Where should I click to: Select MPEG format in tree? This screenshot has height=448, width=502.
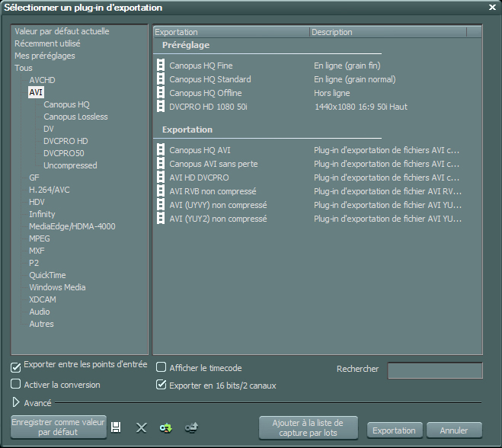(40, 238)
